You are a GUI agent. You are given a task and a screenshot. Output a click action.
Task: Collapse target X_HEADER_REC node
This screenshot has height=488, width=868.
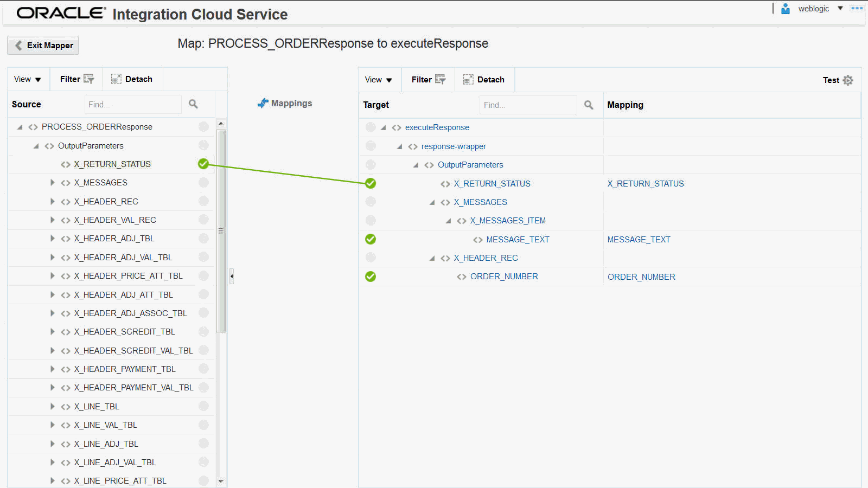(432, 258)
